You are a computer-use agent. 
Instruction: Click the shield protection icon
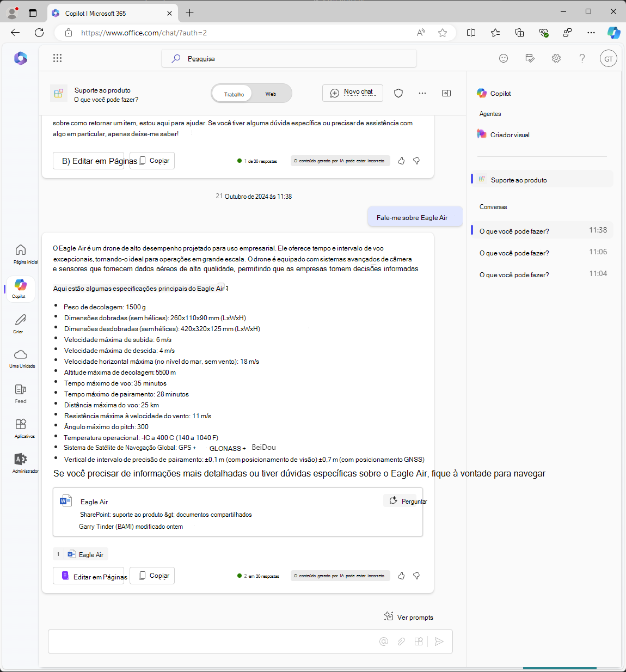[x=398, y=93]
